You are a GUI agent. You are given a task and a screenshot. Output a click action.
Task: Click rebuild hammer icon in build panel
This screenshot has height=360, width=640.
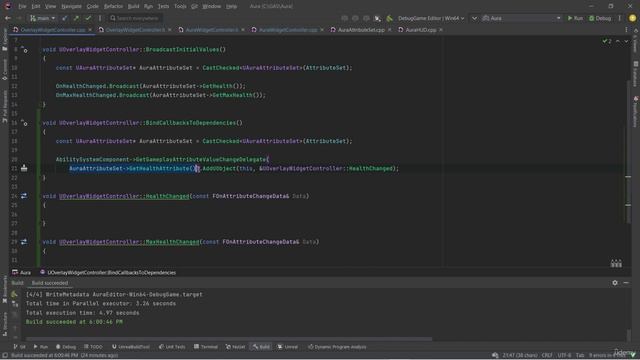point(14,294)
